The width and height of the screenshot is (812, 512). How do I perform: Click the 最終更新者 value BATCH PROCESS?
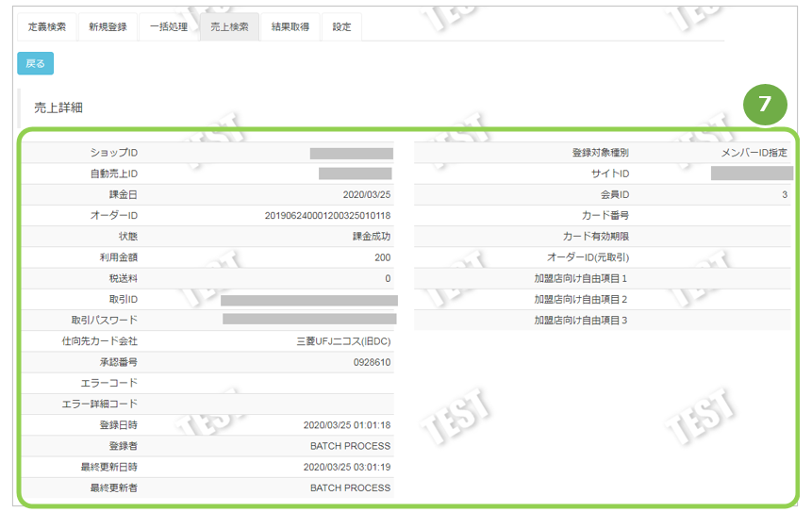pos(351,487)
